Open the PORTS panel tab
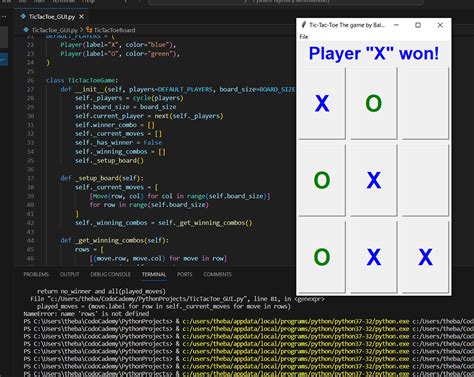This screenshot has height=377, width=474. point(184,274)
